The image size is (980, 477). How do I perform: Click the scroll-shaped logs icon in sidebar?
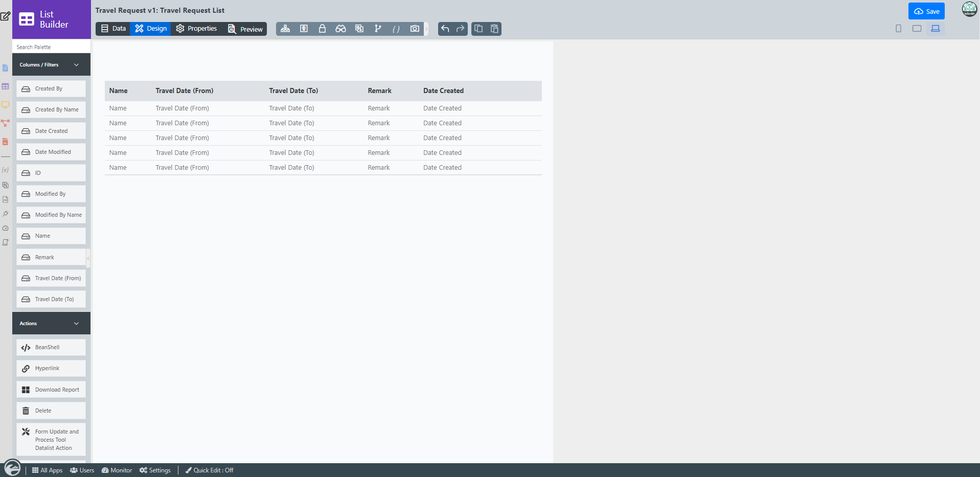click(5, 242)
